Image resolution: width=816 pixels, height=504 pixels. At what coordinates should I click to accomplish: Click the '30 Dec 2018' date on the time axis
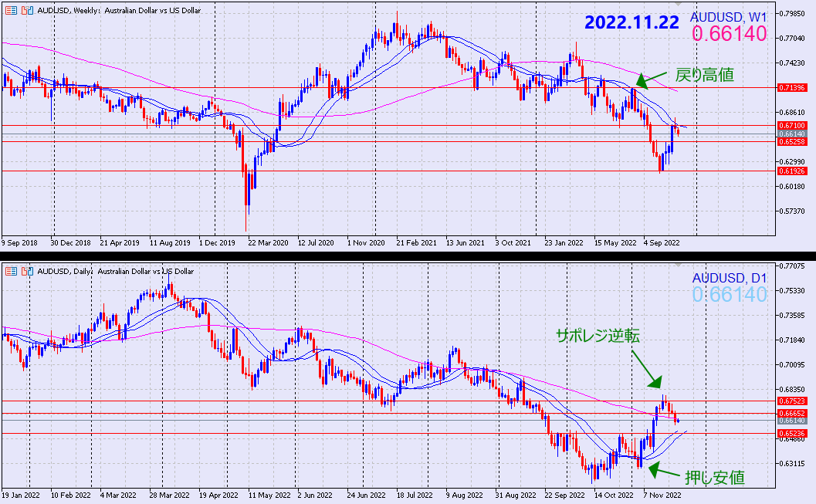point(71,243)
